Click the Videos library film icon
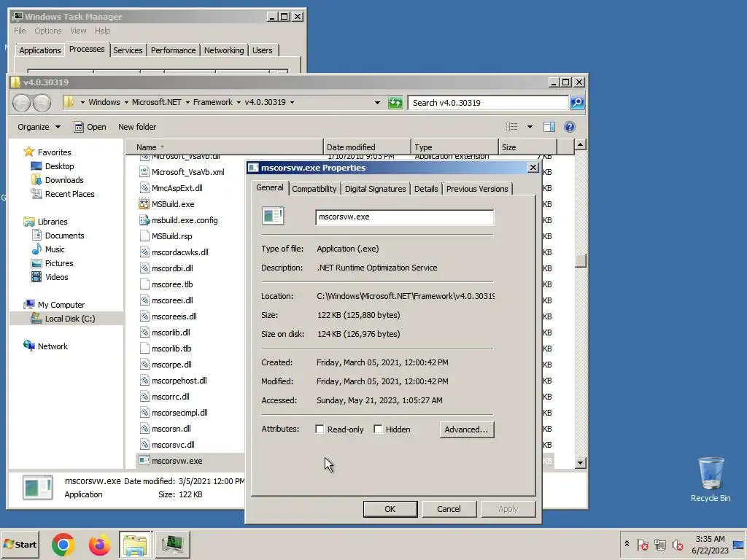The image size is (747, 560). (36, 276)
